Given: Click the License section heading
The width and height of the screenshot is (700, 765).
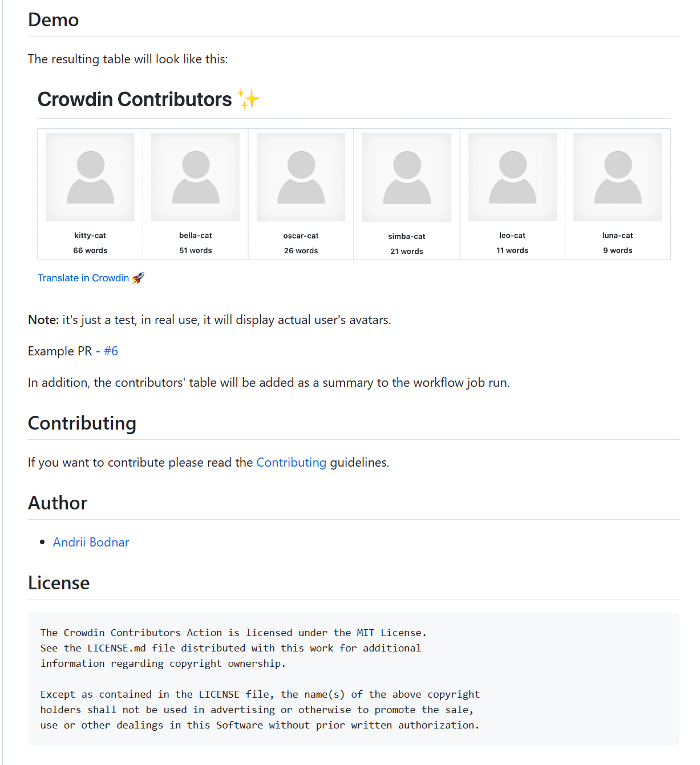Looking at the screenshot, I should point(59,583).
